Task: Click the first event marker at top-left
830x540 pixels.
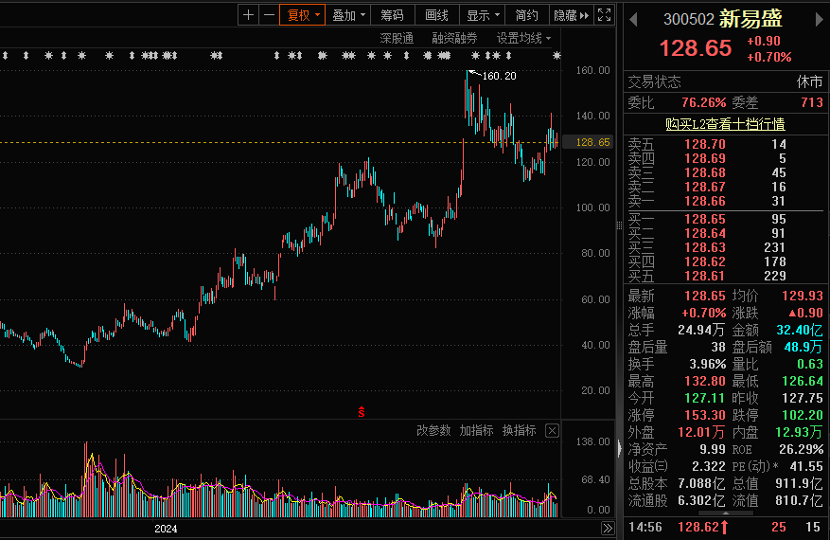Action: [5, 55]
